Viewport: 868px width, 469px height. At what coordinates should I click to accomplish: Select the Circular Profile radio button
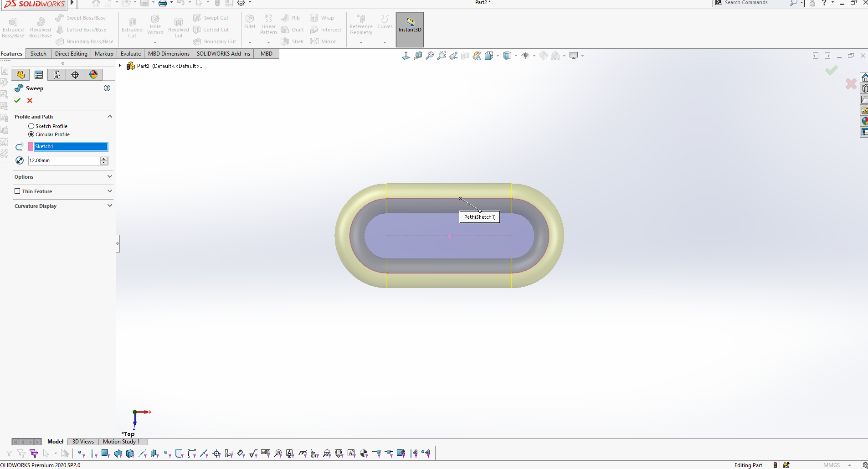(x=31, y=134)
